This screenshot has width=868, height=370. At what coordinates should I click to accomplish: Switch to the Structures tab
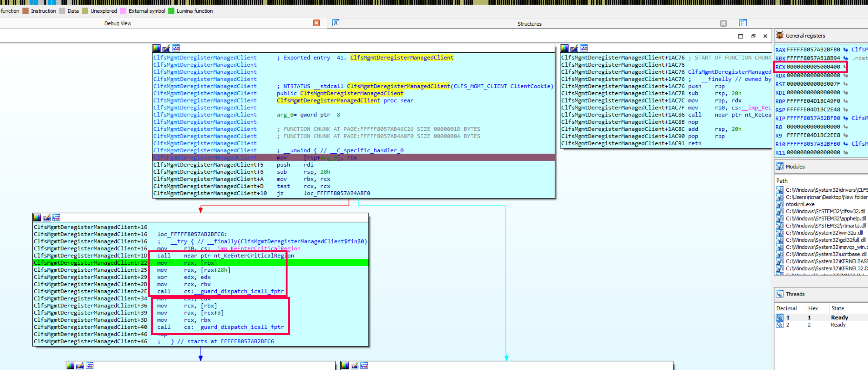click(x=529, y=24)
